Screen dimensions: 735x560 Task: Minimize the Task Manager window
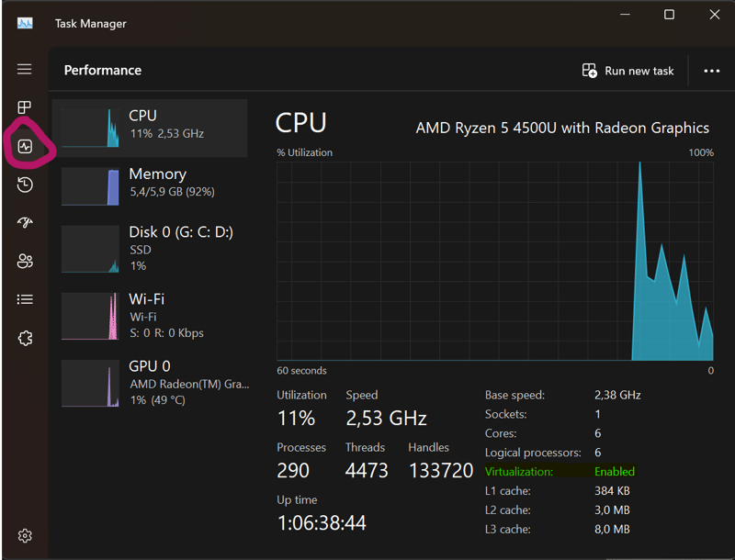(625, 15)
